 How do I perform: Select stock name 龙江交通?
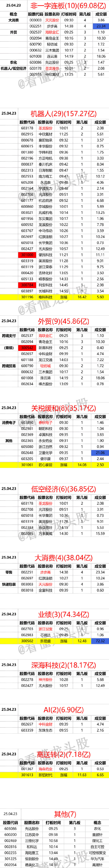coord(45,360)
